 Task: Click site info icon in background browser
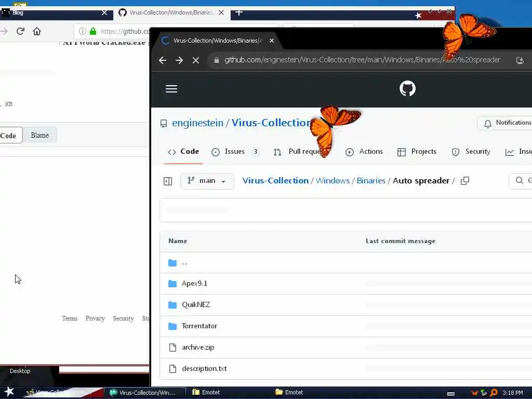pyautogui.click(x=83, y=31)
